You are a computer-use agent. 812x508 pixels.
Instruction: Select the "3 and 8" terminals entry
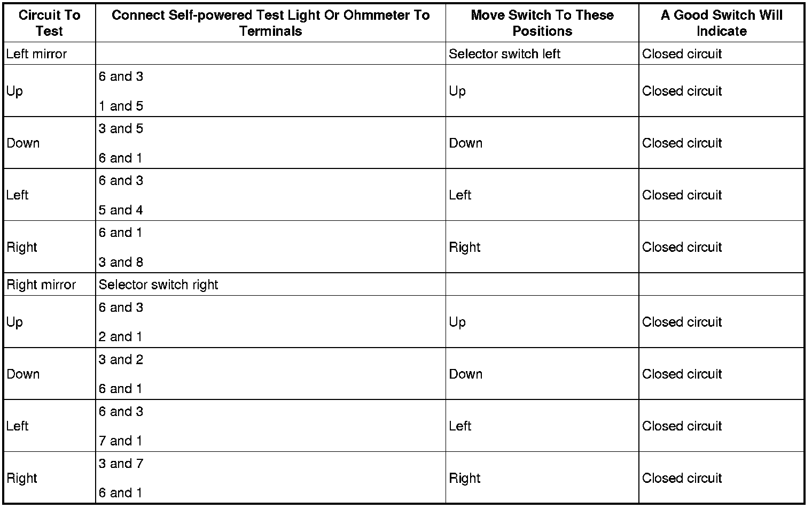121,262
